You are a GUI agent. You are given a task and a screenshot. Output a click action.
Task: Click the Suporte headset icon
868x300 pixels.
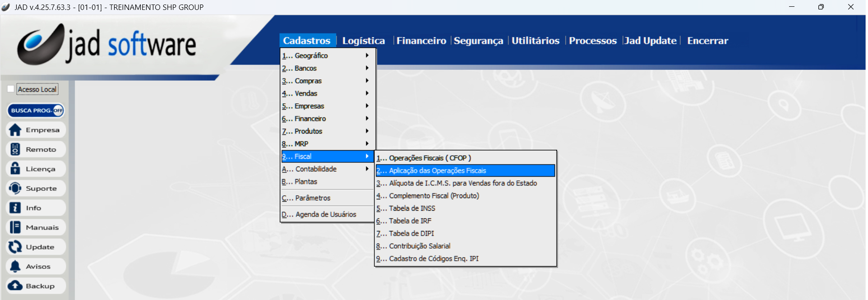[15, 188]
